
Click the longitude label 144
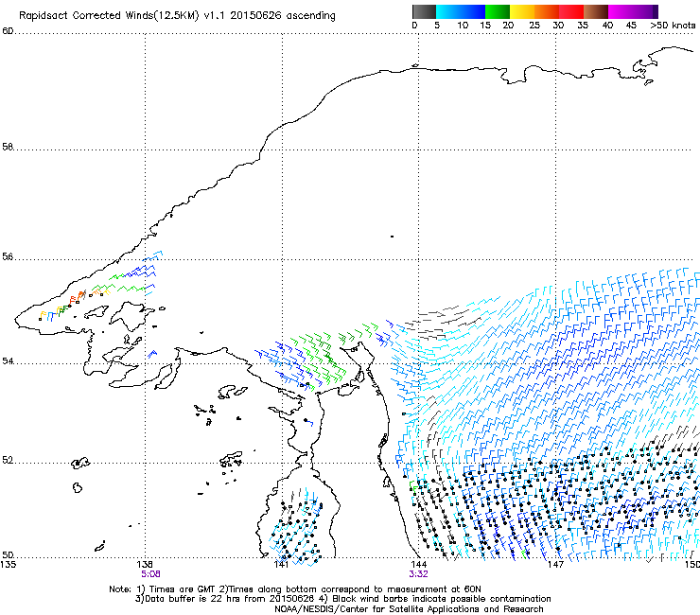[x=418, y=564]
